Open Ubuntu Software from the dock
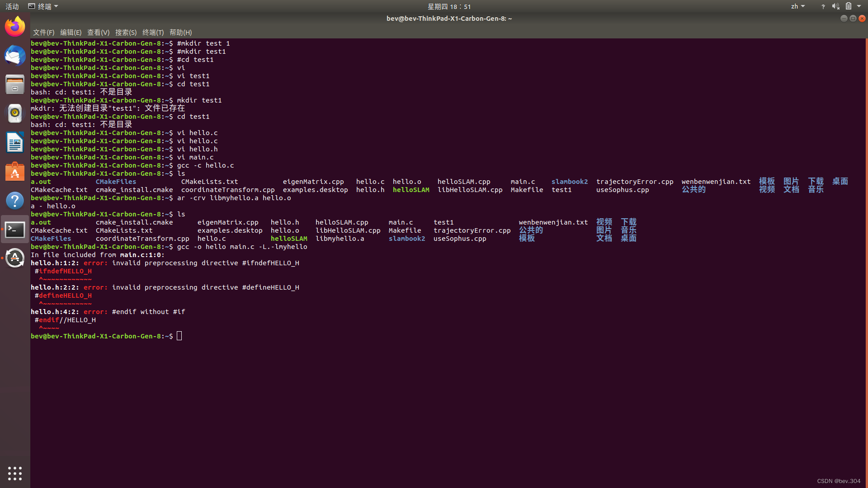This screenshot has height=488, width=868. (15, 172)
